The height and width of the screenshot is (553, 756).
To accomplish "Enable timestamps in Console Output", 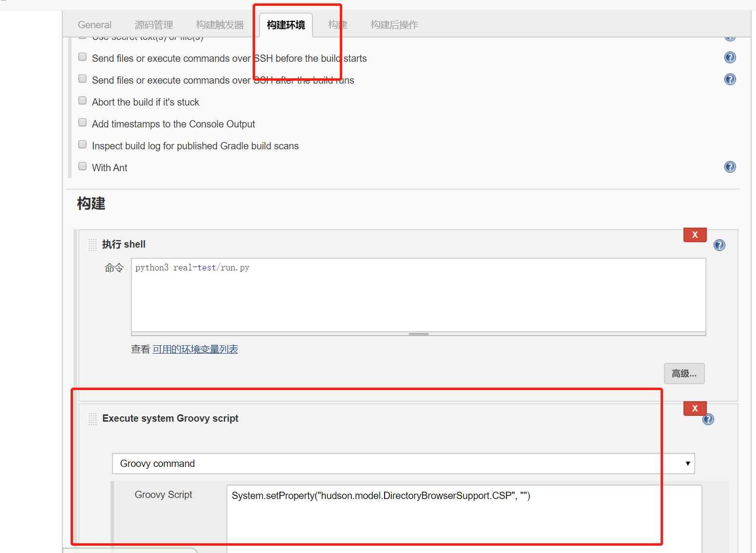I will pos(83,123).
